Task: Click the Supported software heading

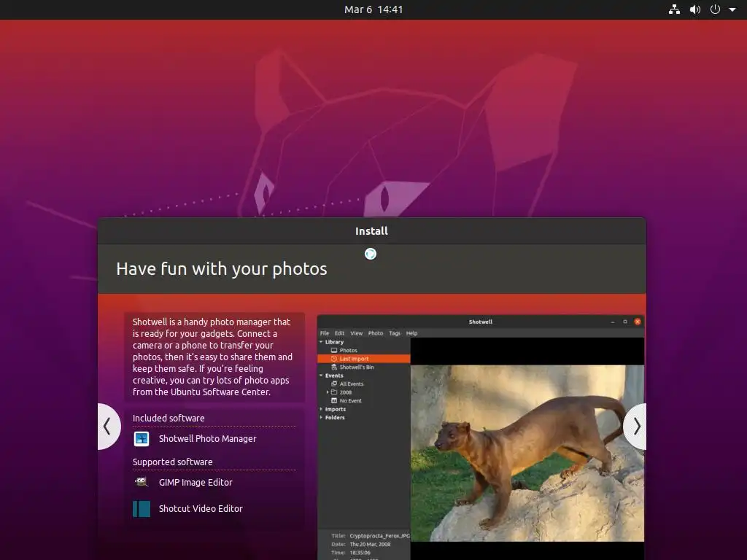Action: pyautogui.click(x=172, y=462)
